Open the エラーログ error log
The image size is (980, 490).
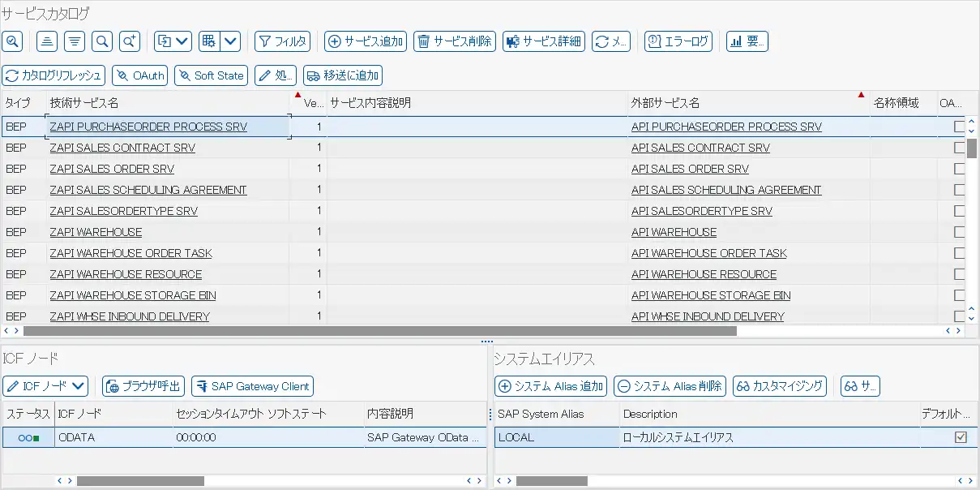(x=678, y=41)
